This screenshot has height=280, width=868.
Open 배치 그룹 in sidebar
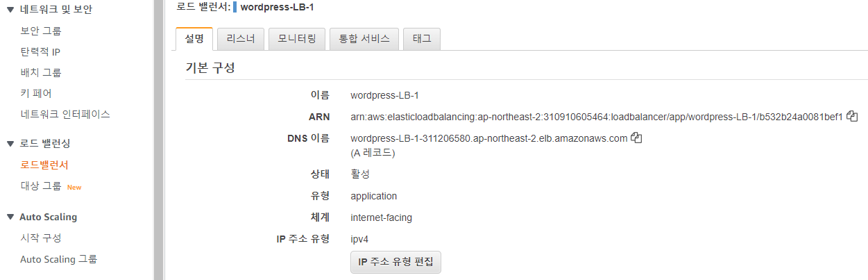41,72
